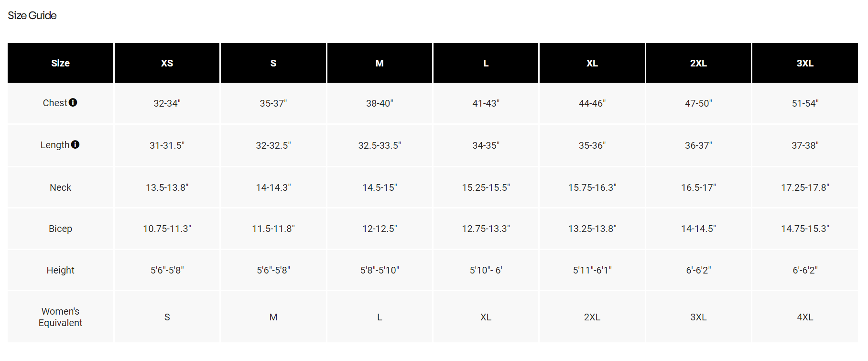This screenshot has height=361, width=868.
Task: Click the Chest row label
Action: [x=55, y=103]
